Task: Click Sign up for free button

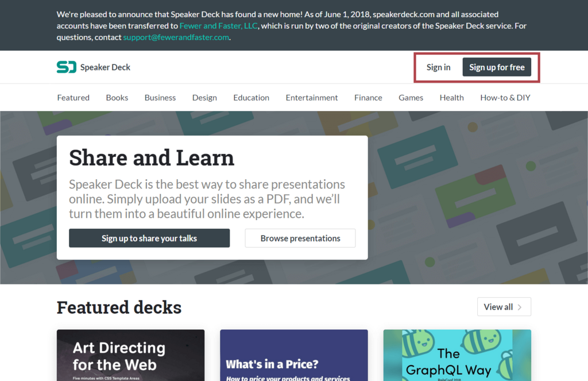Action: pos(497,67)
